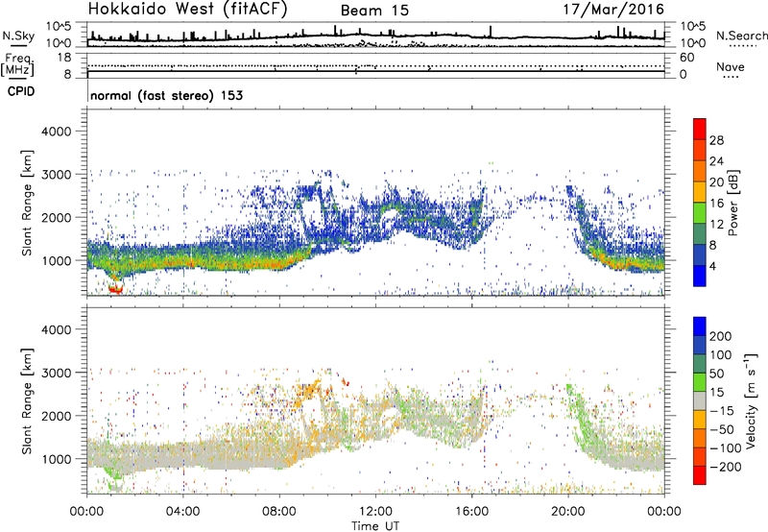
Task: Click the "16:00" time axis label
Action: coord(471,512)
